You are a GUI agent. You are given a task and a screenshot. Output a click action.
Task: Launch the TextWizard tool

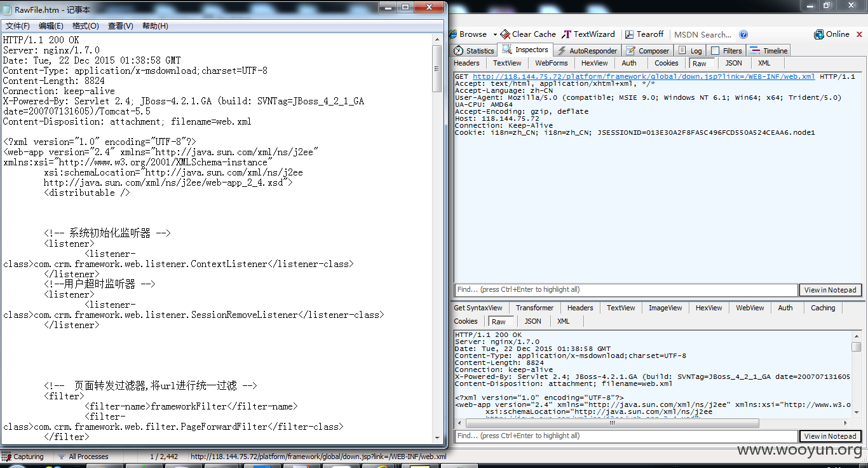[589, 34]
